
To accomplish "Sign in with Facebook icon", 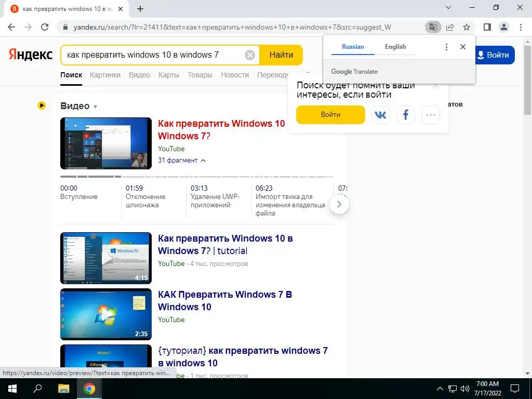I will pos(405,115).
